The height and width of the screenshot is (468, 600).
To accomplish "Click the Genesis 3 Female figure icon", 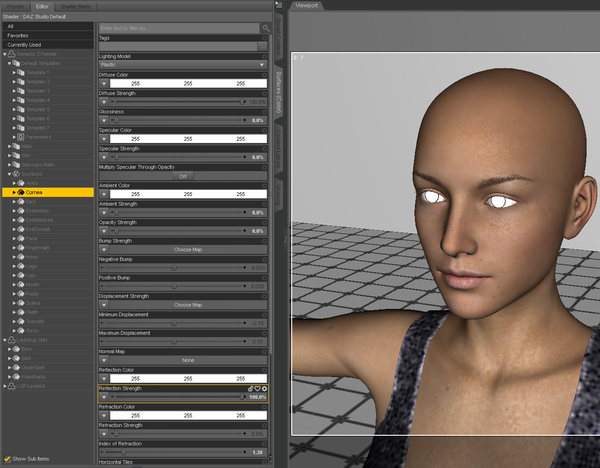I will pyautogui.click(x=11, y=54).
